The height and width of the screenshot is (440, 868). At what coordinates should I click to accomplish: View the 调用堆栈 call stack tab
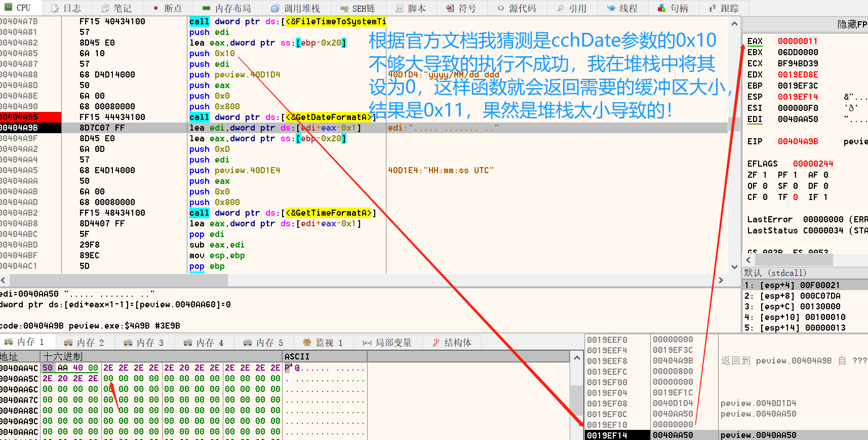[296, 8]
